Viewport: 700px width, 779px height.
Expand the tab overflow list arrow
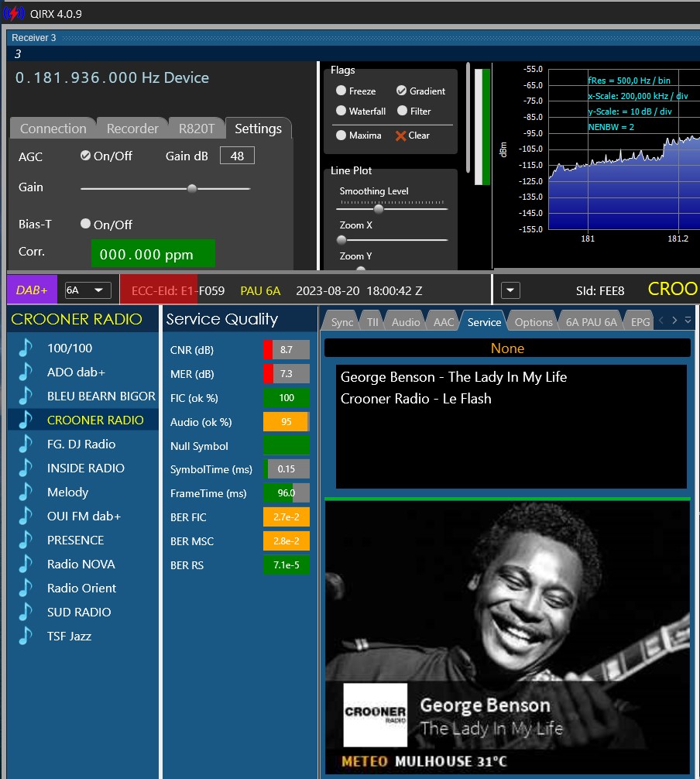[688, 321]
